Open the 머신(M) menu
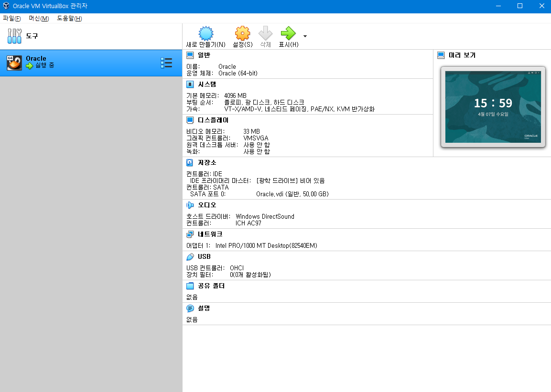Screen dimensions: 551x392 click(x=39, y=18)
